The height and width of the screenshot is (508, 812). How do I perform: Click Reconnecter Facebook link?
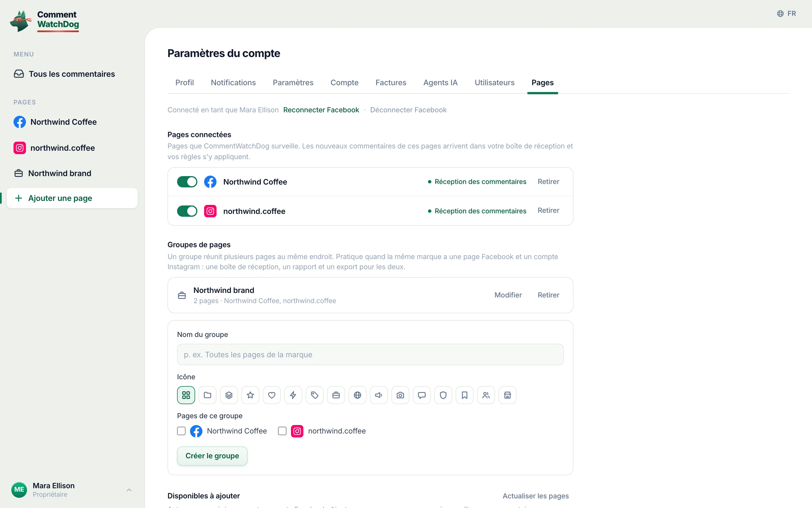(x=321, y=110)
